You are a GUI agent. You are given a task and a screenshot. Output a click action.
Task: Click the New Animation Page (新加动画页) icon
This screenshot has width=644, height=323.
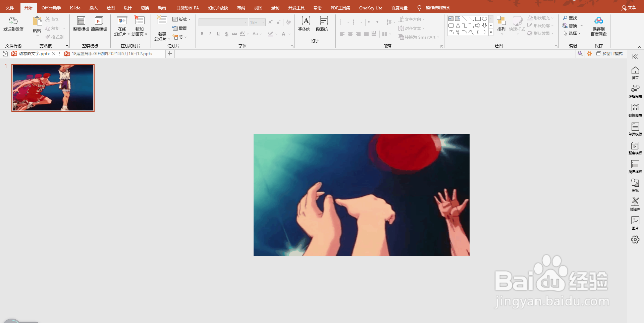140,20
